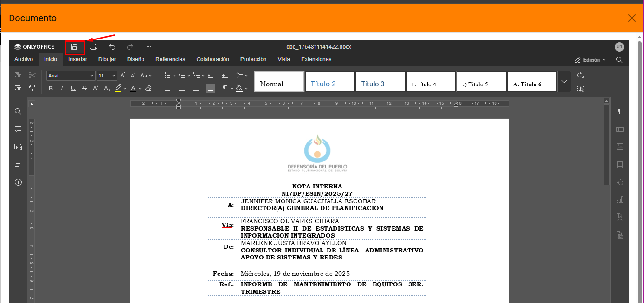Click the yellow highlight color button

pos(118,88)
